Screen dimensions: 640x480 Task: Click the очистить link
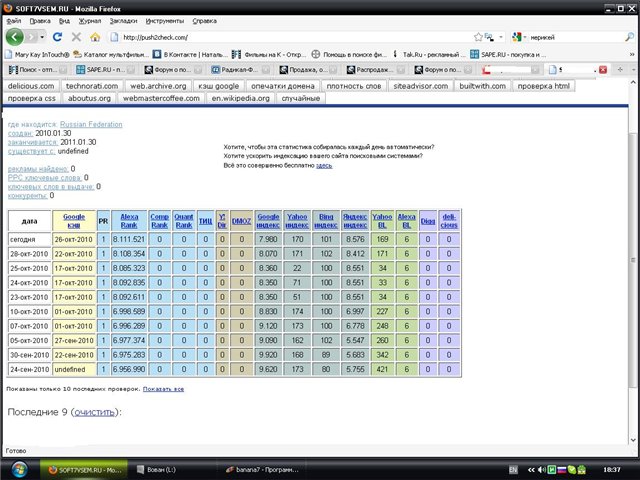coord(93,411)
